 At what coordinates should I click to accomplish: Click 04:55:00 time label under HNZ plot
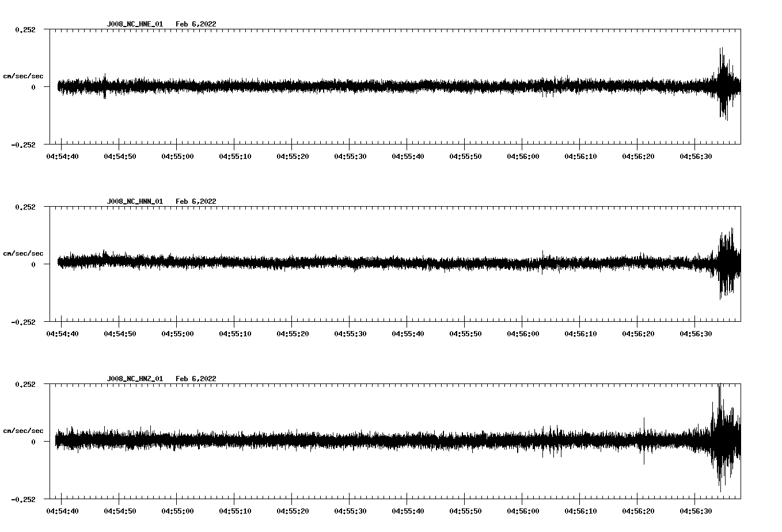pos(177,511)
